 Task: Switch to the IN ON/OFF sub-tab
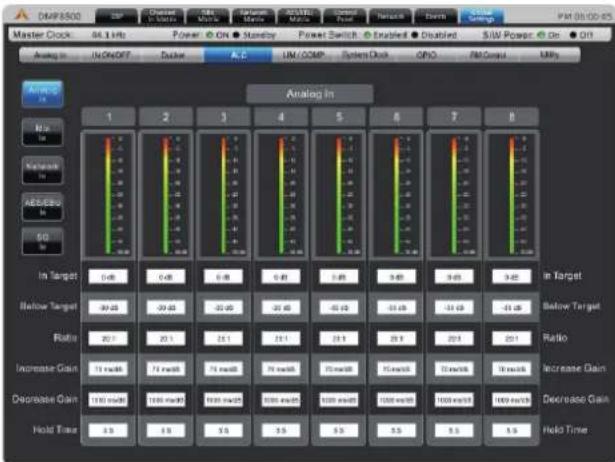[111, 55]
